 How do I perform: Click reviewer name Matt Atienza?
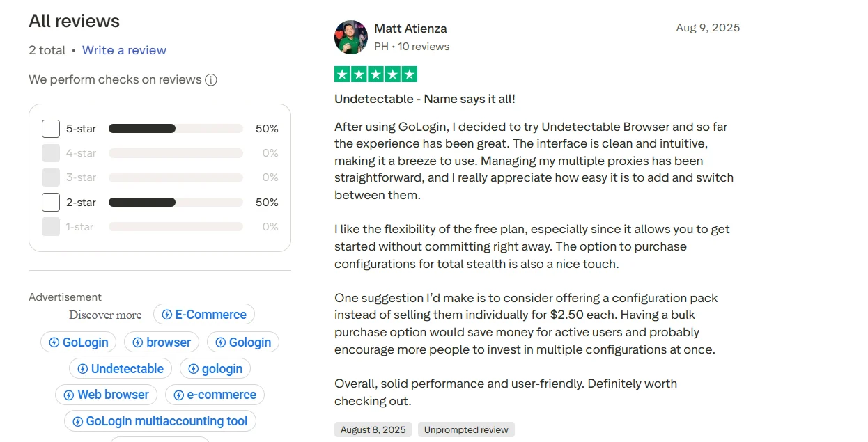click(x=410, y=29)
